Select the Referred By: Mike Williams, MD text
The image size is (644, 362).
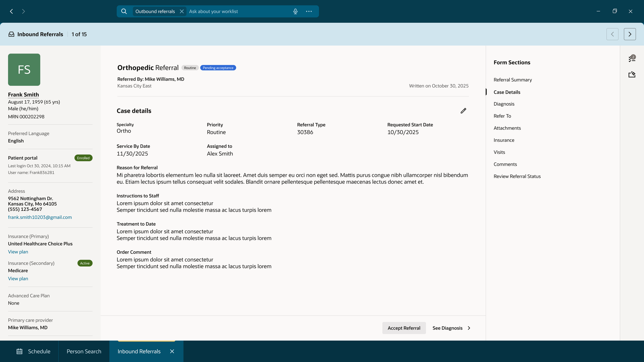[151, 79]
